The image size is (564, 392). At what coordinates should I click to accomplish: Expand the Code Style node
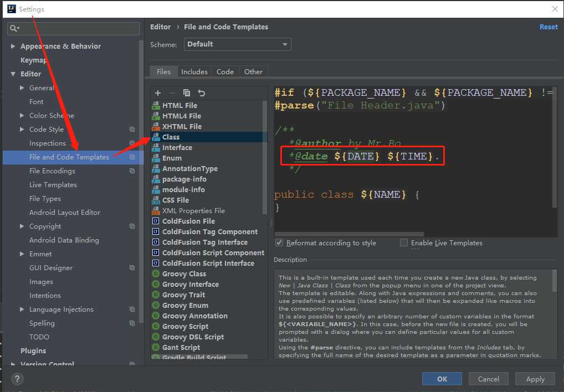click(22, 130)
